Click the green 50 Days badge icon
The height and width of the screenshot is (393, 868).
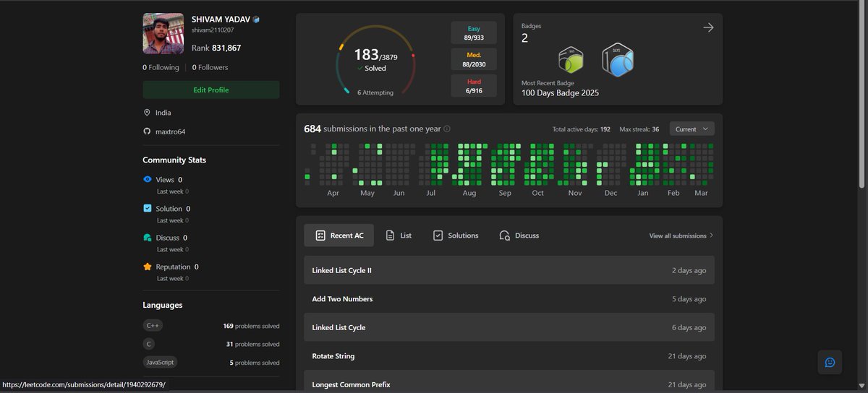pos(571,60)
